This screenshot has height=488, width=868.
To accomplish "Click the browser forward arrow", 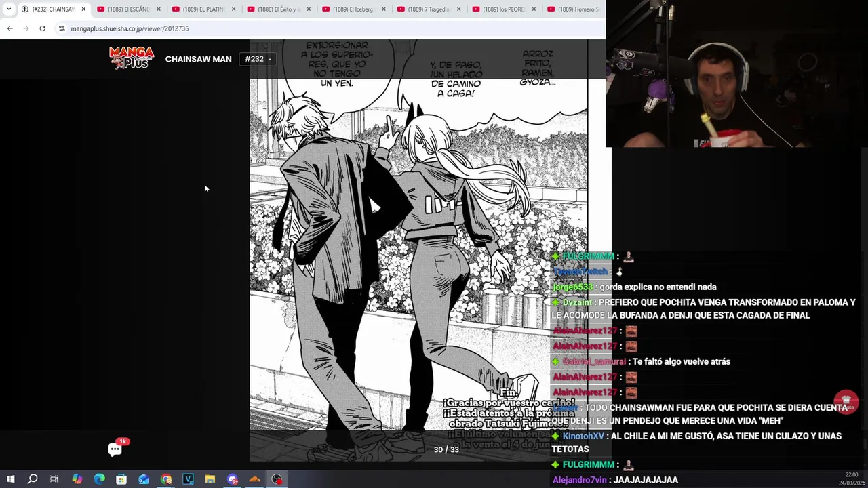I will [x=26, y=28].
